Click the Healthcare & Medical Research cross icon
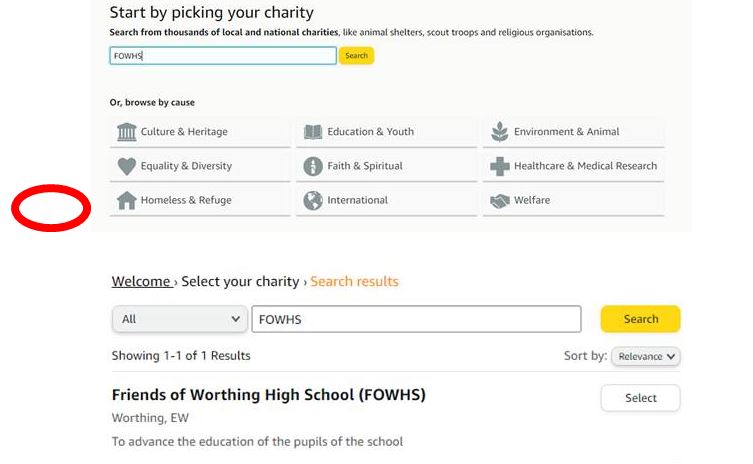Image resolution: width=753 pixels, height=464 pixels. pyautogui.click(x=500, y=166)
